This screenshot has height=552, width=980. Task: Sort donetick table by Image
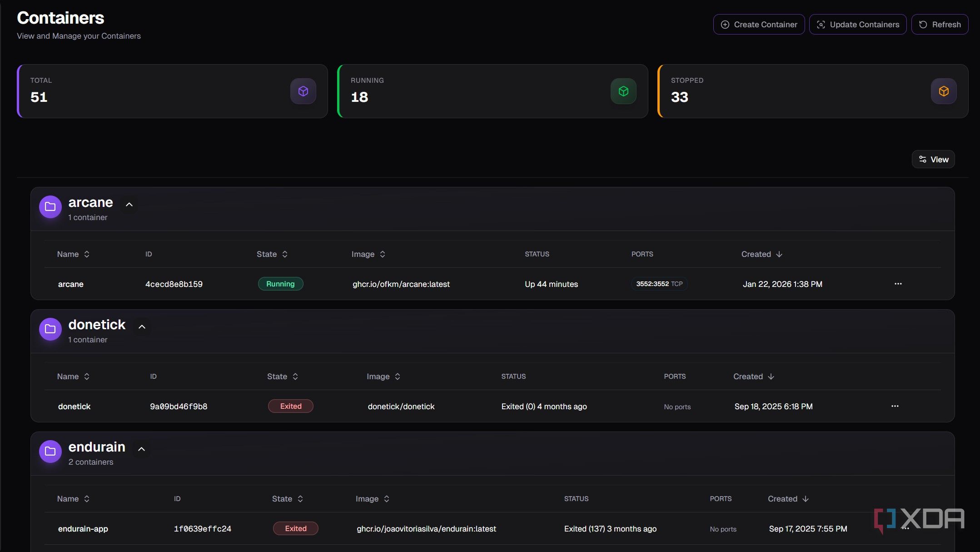383,376
